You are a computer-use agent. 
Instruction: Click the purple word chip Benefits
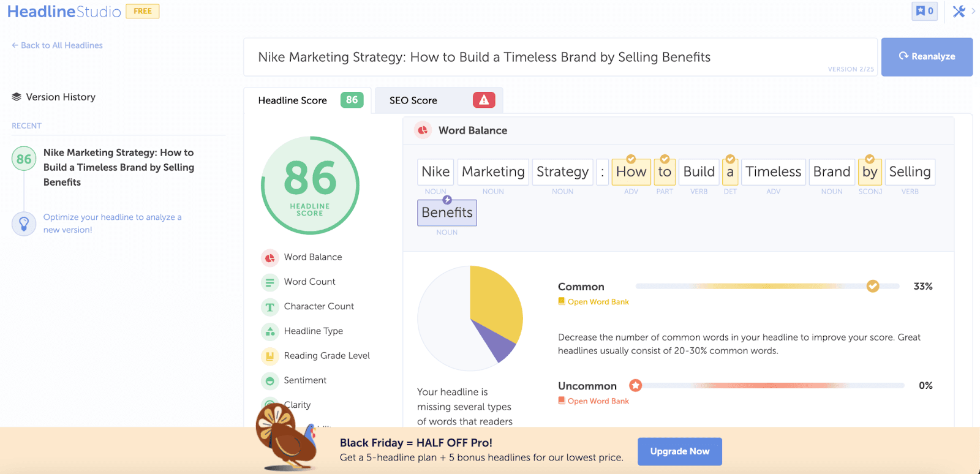click(x=447, y=213)
